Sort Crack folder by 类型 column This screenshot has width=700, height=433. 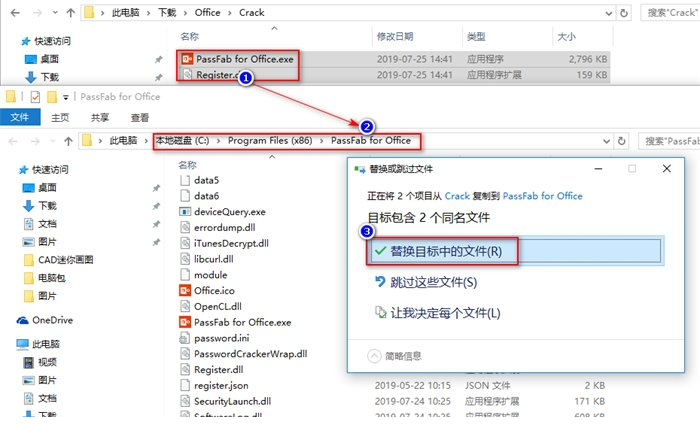coord(476,37)
